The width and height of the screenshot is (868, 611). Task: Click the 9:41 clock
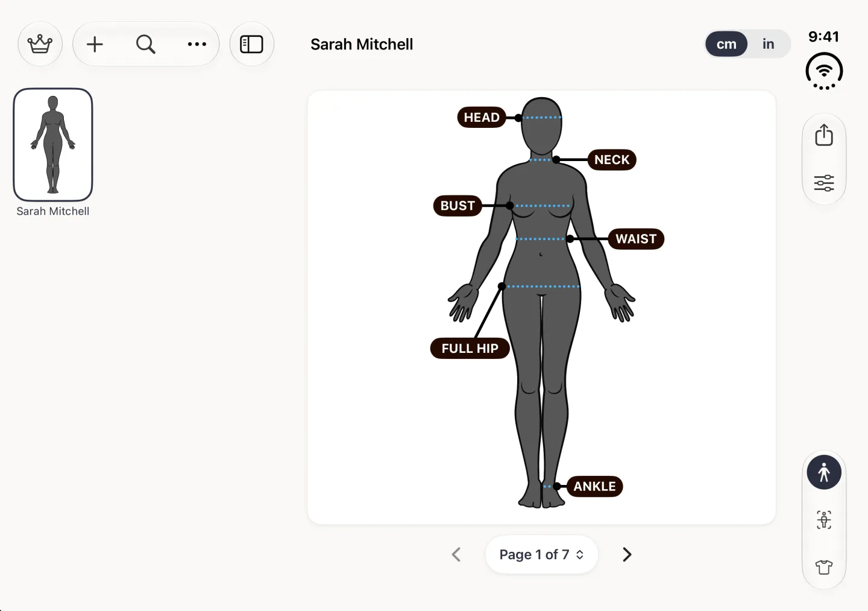point(823,37)
